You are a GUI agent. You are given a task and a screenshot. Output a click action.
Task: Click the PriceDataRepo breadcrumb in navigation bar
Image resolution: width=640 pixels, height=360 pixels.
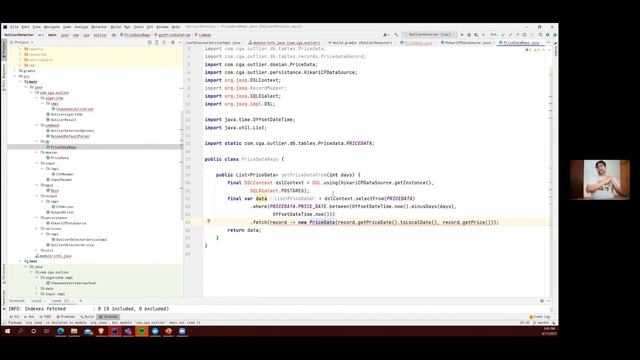pyautogui.click(x=135, y=35)
